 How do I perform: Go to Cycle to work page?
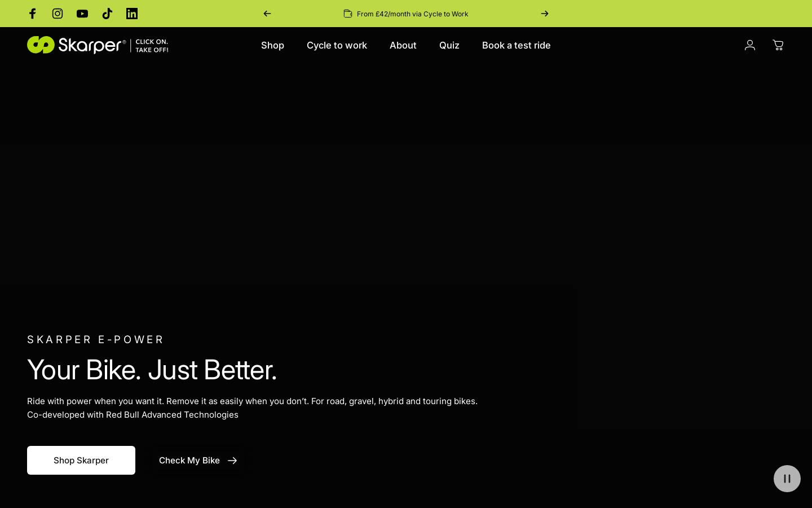pos(337,45)
